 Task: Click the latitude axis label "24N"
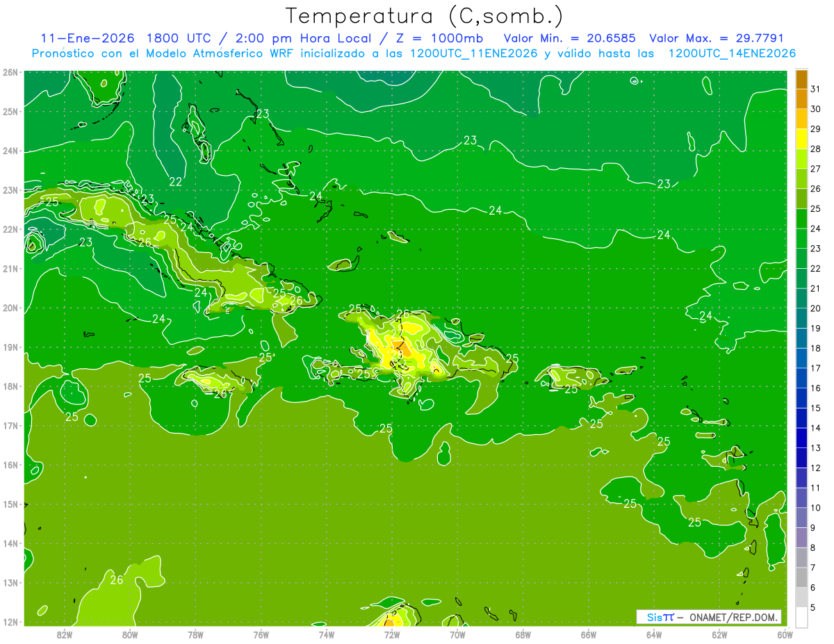pyautogui.click(x=10, y=151)
